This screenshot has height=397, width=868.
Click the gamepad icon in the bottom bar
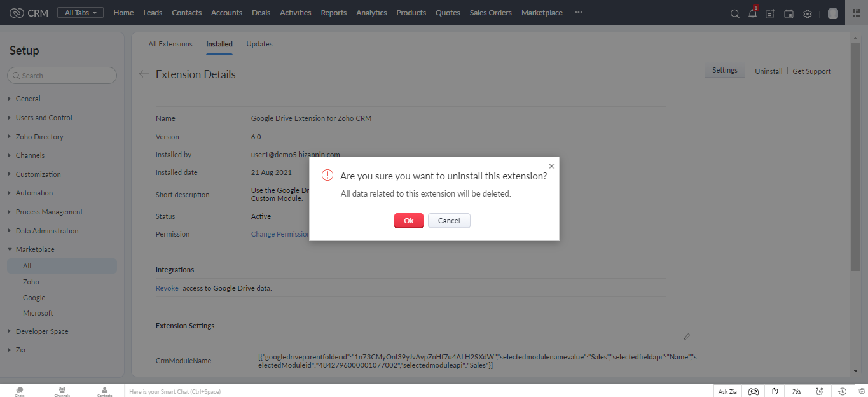[752, 391]
